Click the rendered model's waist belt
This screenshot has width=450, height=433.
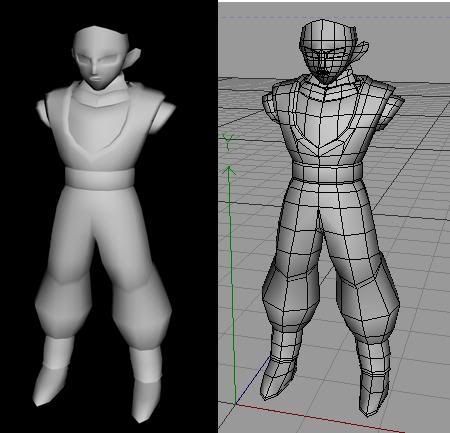pyautogui.click(x=100, y=177)
